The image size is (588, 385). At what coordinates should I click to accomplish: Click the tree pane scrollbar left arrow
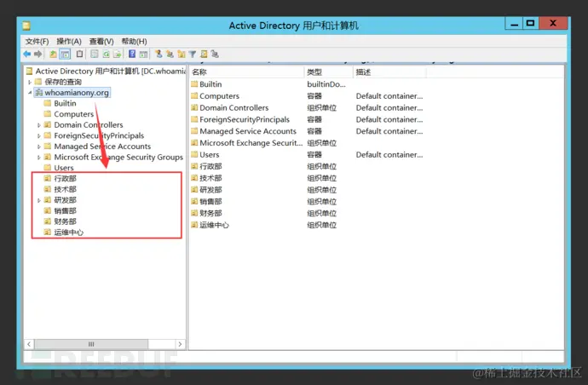pos(29,344)
